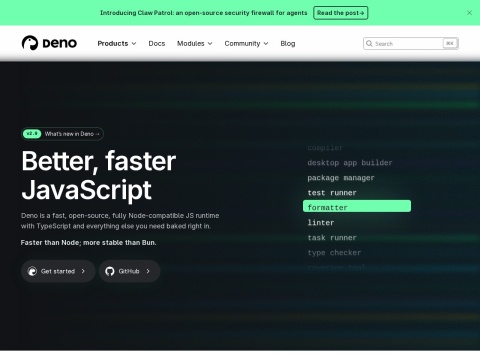Click the search magnifier icon
This screenshot has height=360, width=480.
(369, 43)
